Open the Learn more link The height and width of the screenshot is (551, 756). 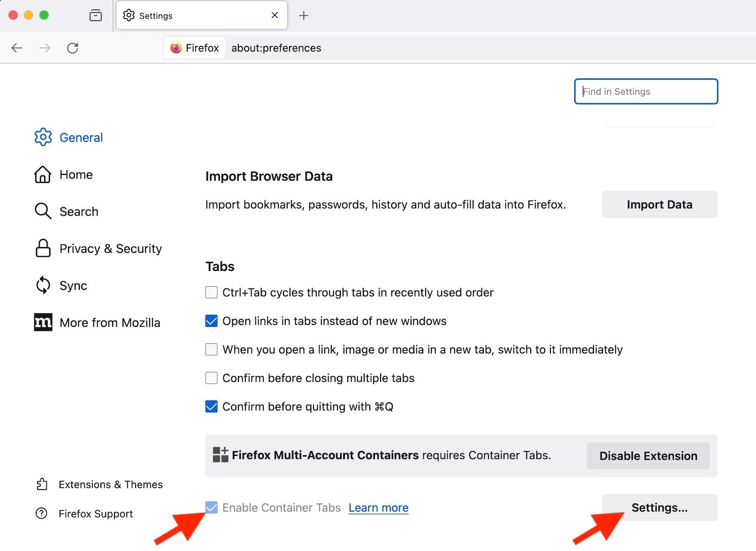(x=378, y=507)
